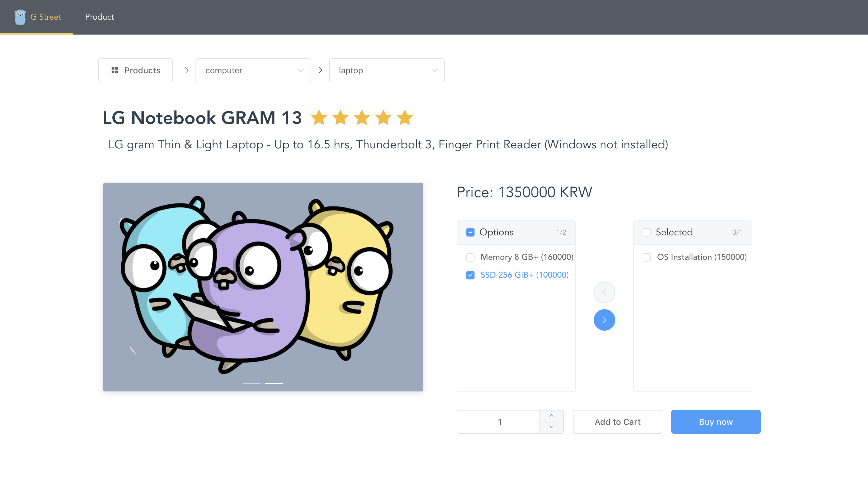Click the G Street gopher logo

[20, 17]
